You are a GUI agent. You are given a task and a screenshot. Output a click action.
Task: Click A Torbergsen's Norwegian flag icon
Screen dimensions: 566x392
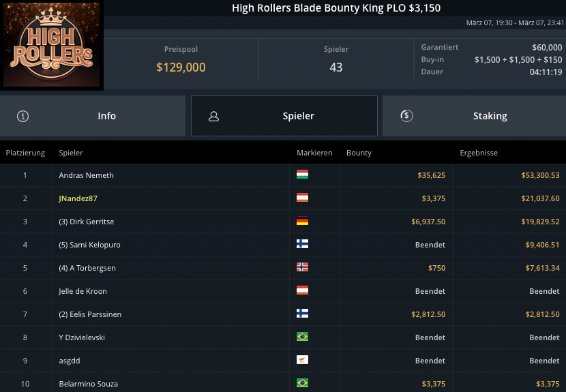pos(302,268)
